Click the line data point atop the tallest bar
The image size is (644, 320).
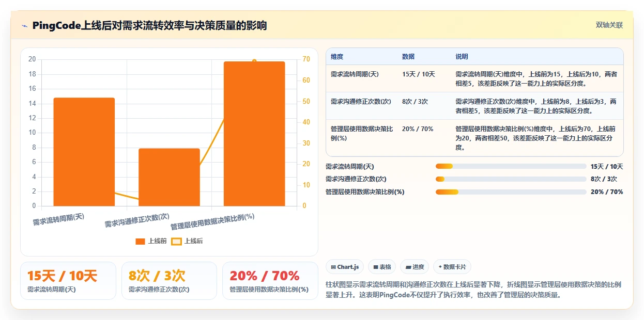click(254, 61)
